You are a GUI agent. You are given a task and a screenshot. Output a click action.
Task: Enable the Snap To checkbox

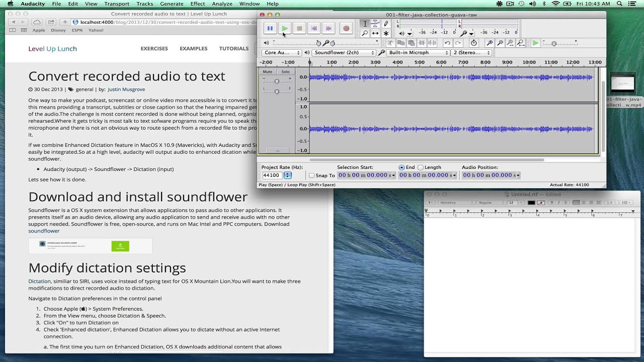tap(312, 175)
